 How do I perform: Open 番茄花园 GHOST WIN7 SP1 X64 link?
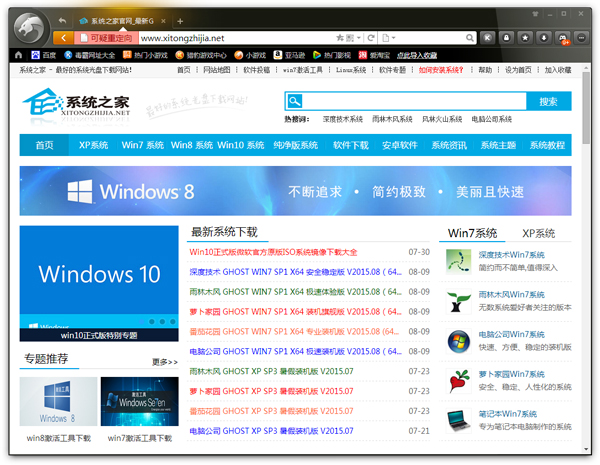click(x=295, y=331)
